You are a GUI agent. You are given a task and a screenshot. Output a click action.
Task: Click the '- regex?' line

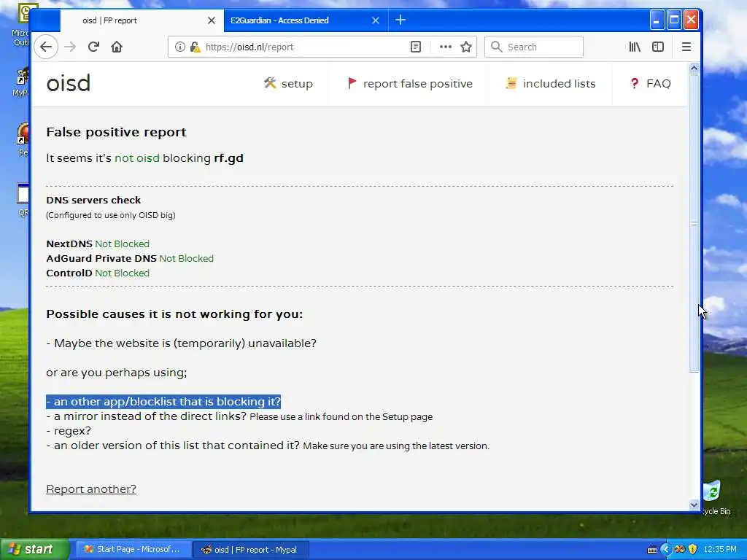coord(69,431)
